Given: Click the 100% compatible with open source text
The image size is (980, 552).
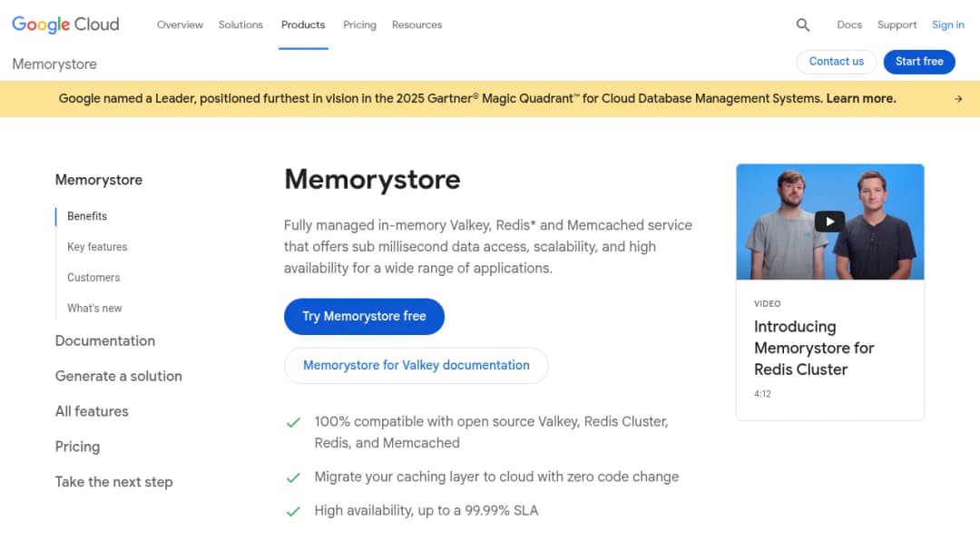Looking at the screenshot, I should (x=491, y=432).
